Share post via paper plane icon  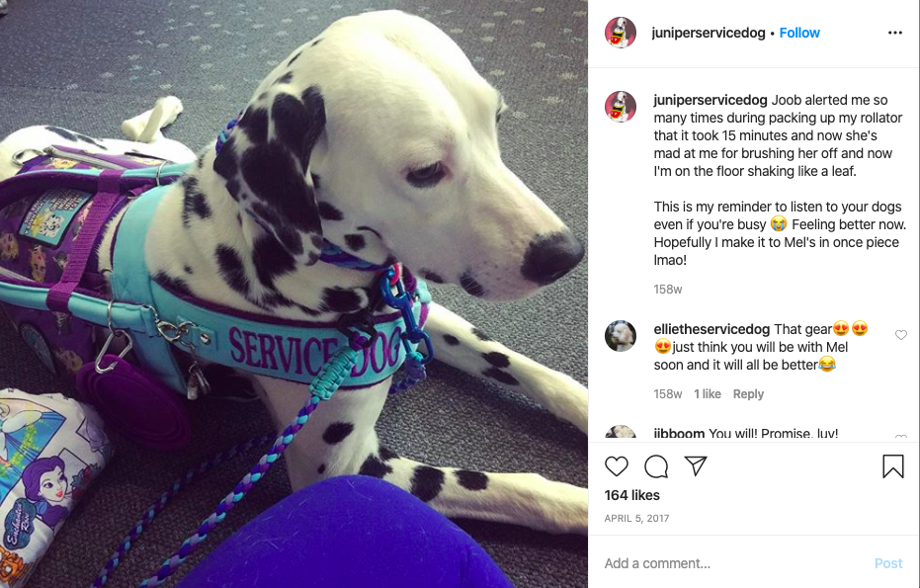coord(696,465)
